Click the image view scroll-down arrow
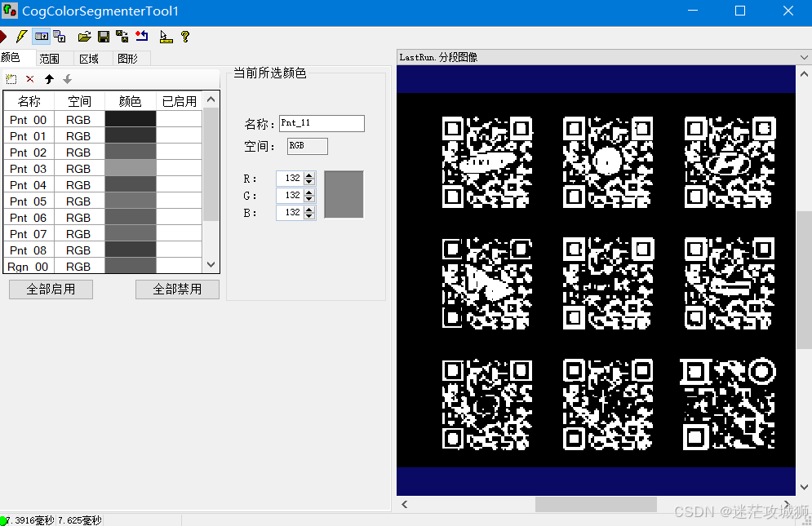The image size is (812, 526). coord(804,487)
